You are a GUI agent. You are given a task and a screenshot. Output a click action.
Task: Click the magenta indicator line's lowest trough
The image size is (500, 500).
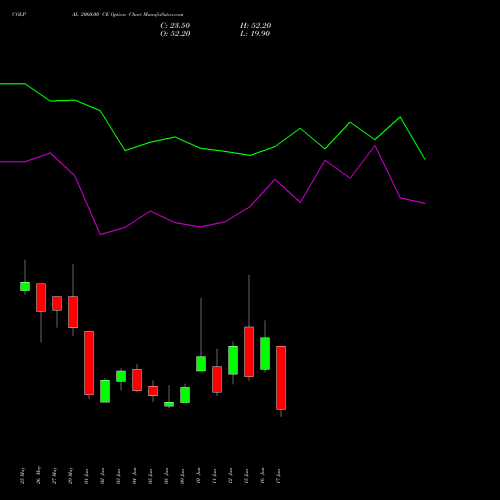coord(100,235)
